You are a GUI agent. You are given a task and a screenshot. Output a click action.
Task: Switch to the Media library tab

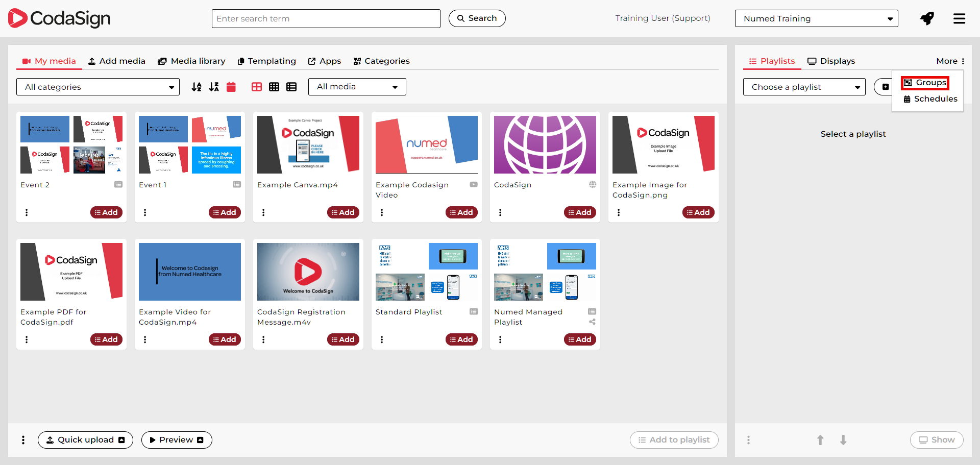(x=191, y=61)
